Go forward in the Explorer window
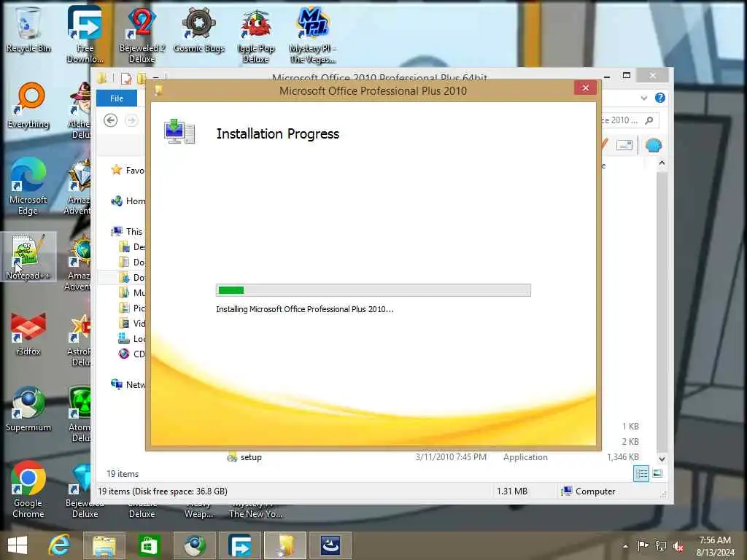 (131, 120)
